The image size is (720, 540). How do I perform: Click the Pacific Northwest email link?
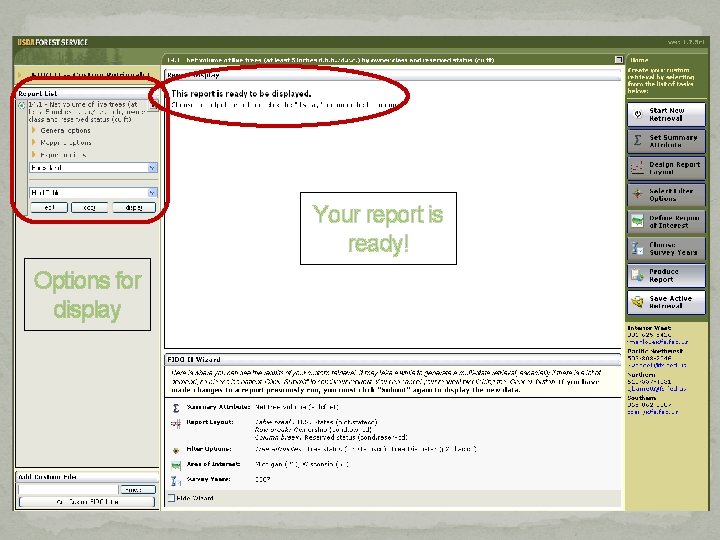[657, 365]
